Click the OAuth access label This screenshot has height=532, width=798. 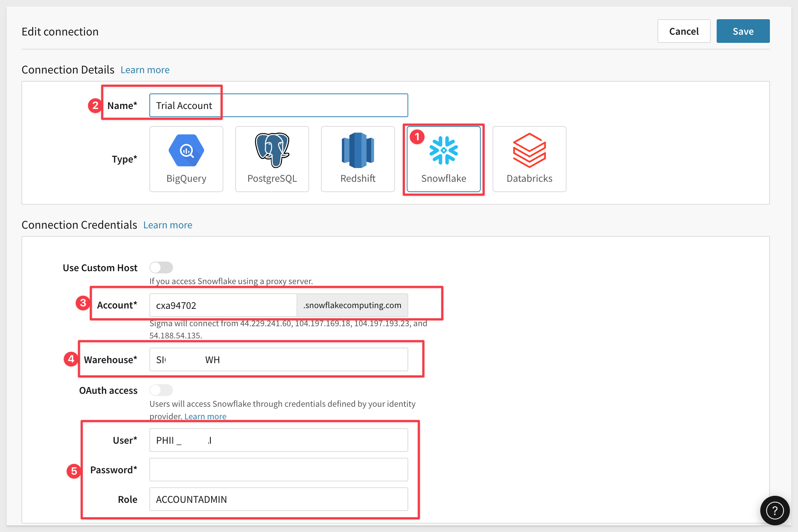pyautogui.click(x=108, y=390)
